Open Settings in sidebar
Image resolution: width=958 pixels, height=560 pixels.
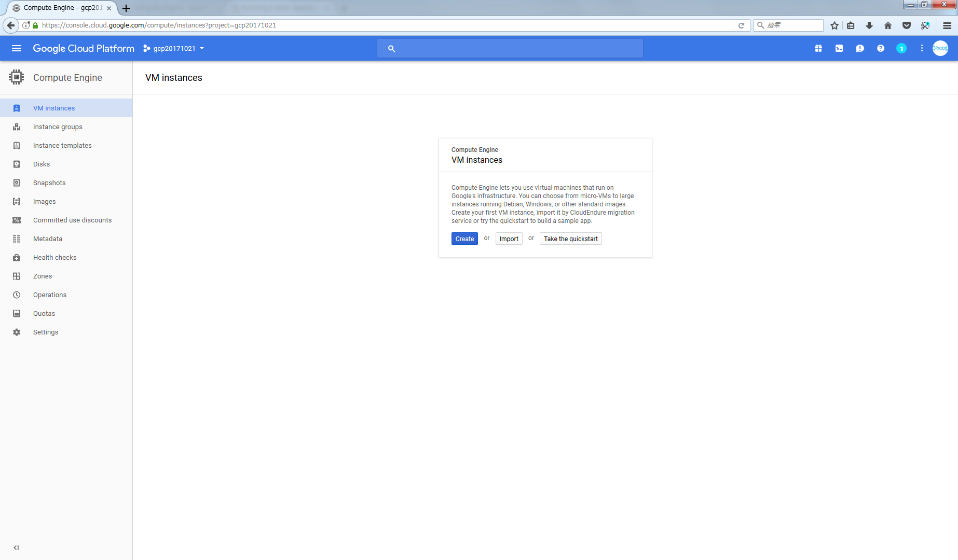66,332
